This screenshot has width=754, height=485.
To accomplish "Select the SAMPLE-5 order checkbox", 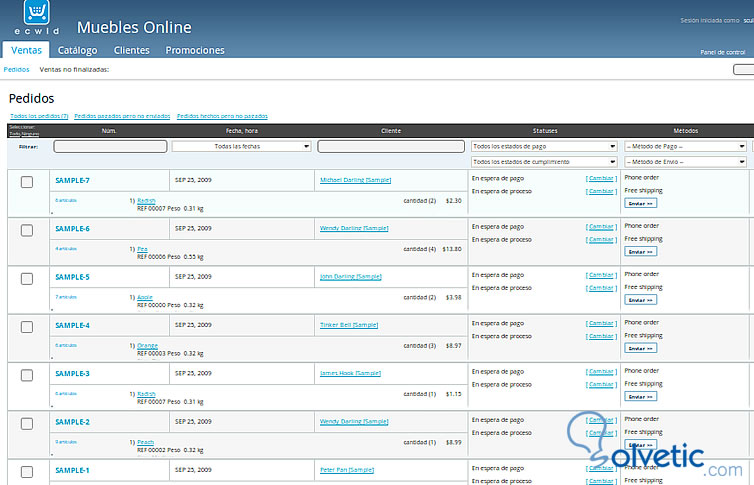I will pyautogui.click(x=27, y=279).
